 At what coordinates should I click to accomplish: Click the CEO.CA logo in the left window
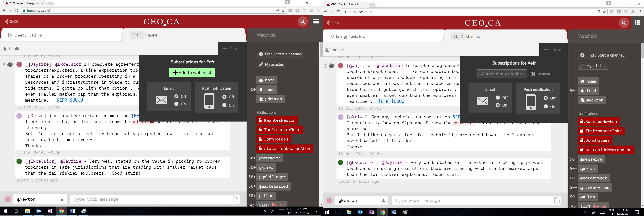tap(161, 22)
